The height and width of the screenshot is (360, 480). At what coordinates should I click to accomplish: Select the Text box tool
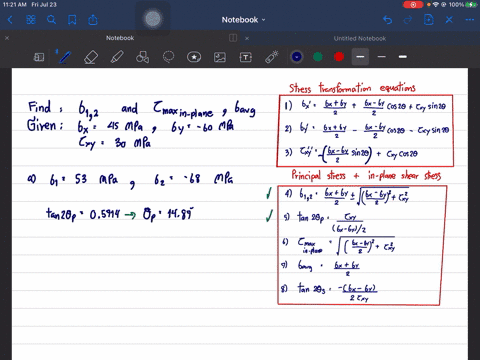click(x=246, y=57)
